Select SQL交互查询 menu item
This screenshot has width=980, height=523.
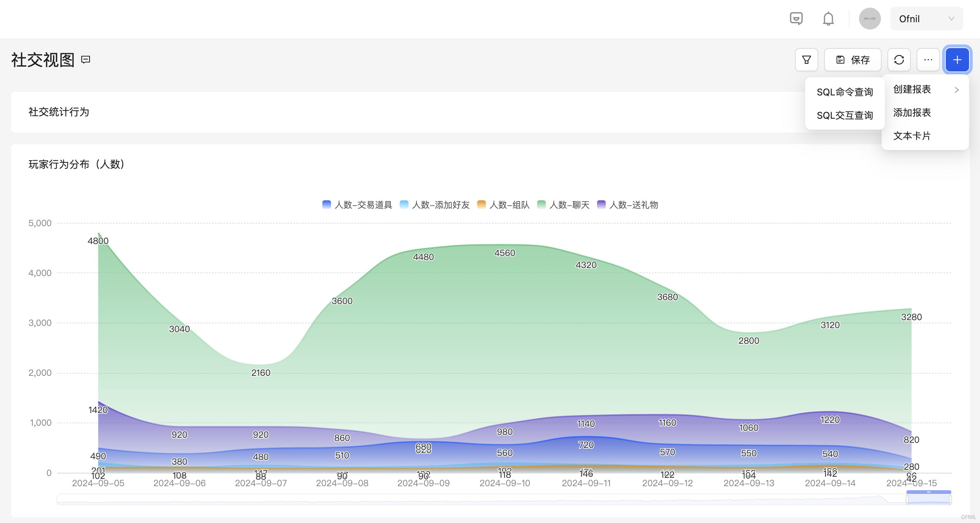pyautogui.click(x=844, y=115)
